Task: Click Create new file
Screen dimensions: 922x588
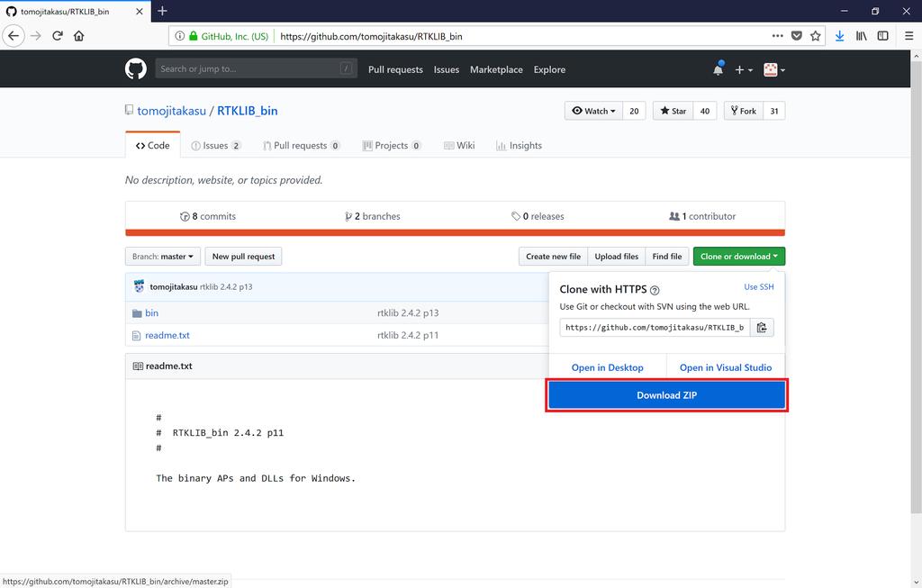Action: [554, 257]
